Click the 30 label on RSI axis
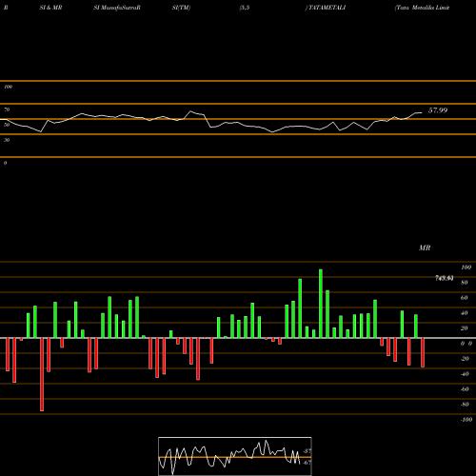The height and width of the screenshot is (476, 476). pyautogui.click(x=7, y=140)
